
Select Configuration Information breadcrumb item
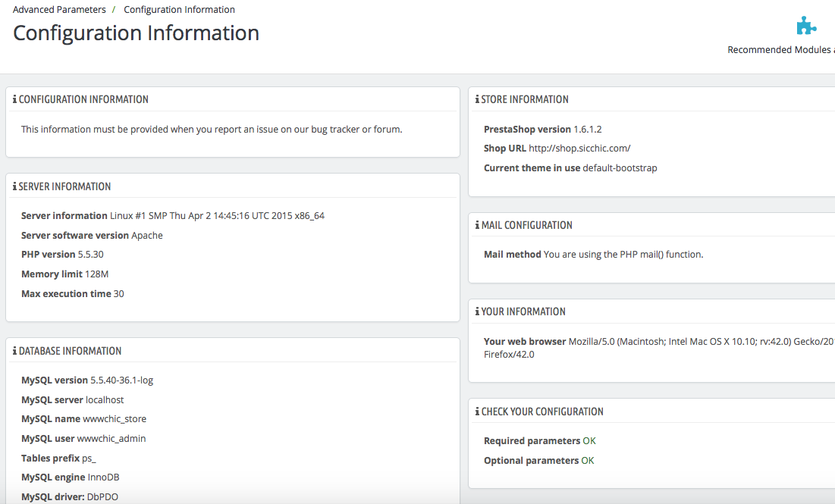pyautogui.click(x=179, y=10)
